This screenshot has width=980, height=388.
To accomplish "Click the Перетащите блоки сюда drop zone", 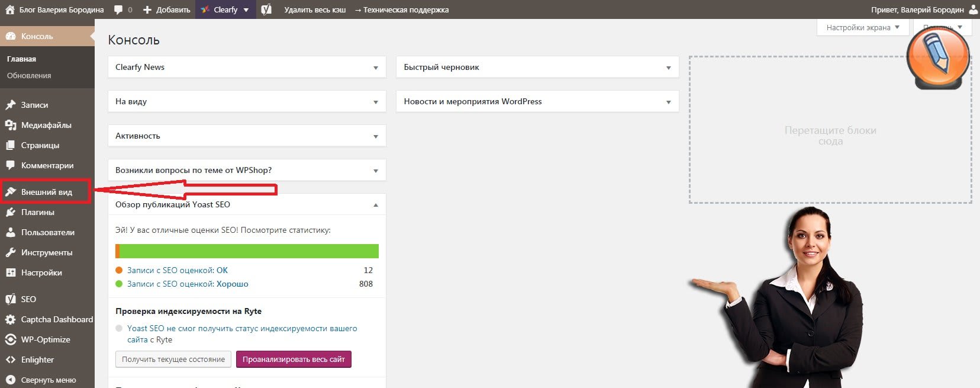I will [x=830, y=130].
